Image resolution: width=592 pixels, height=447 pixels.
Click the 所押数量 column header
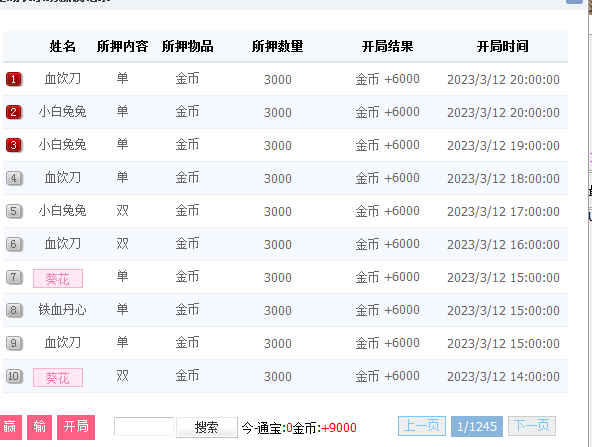pyautogui.click(x=278, y=46)
